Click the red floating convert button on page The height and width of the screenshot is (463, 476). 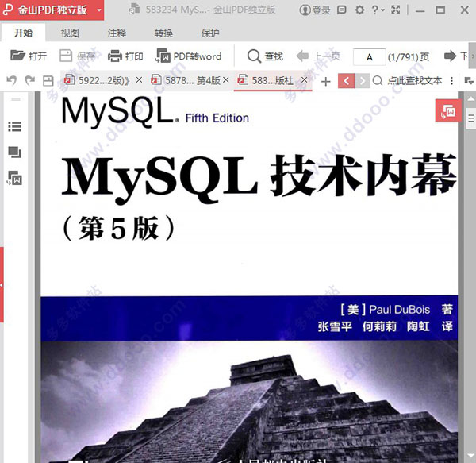point(448,111)
